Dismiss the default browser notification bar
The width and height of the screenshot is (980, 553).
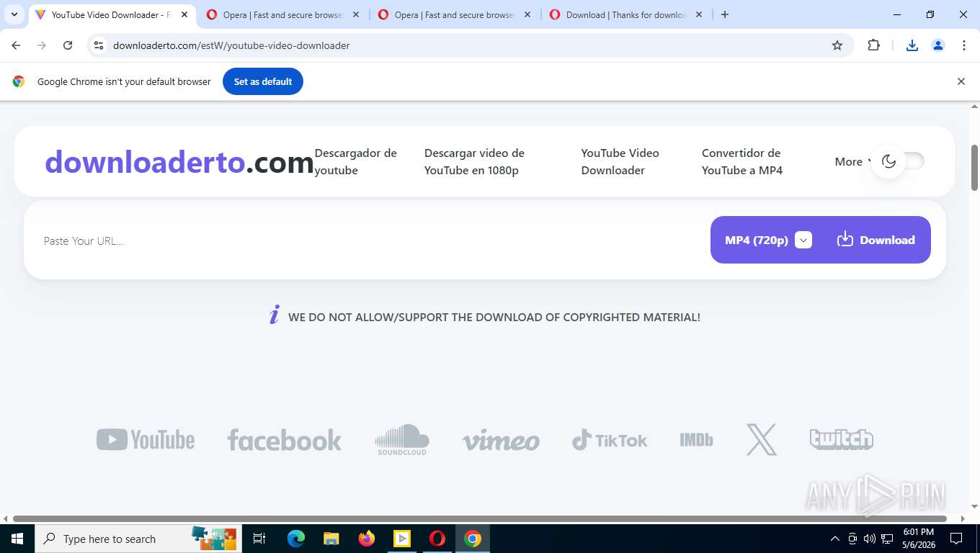coord(961,81)
